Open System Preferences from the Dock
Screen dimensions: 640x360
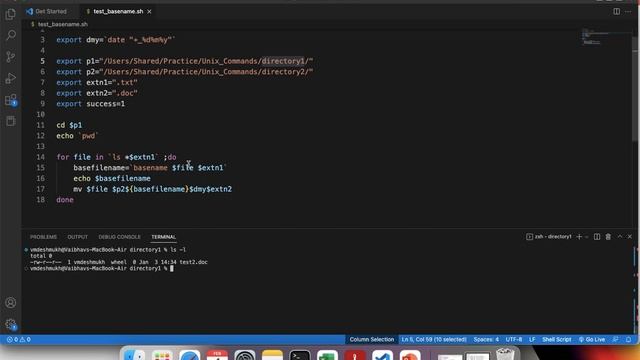[x=244, y=356]
